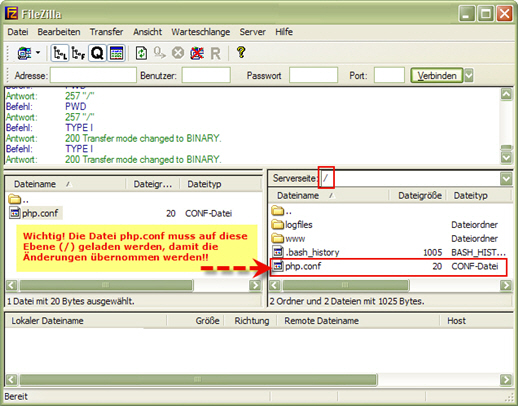Open the Warteschlange menu
This screenshot has height=406, width=518.
tap(201, 32)
